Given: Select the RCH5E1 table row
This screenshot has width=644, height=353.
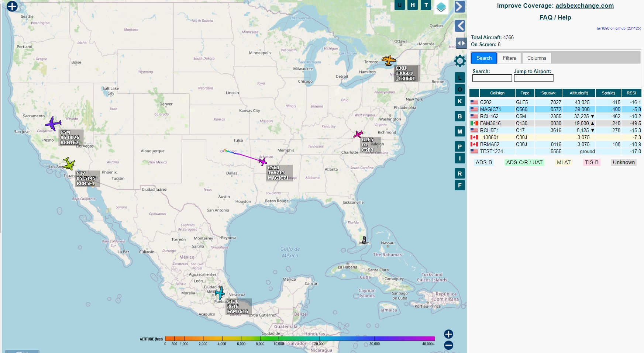Looking at the screenshot, I should pos(555,130).
